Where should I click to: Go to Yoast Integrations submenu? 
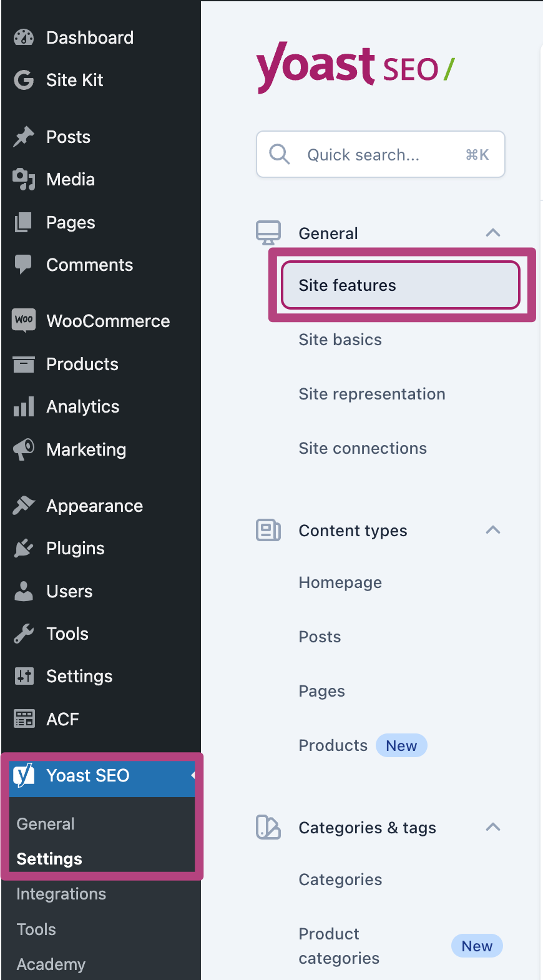pos(61,894)
